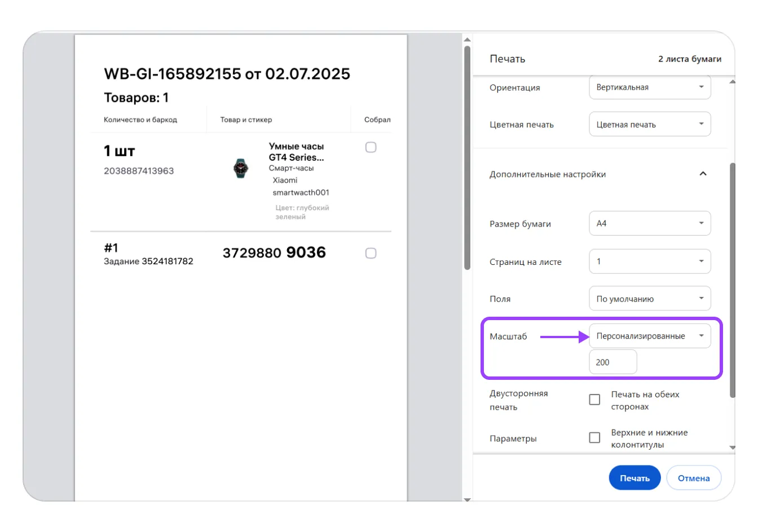Click scroll-up arrow of settings panel
The height and width of the screenshot is (532, 758).
click(x=732, y=82)
